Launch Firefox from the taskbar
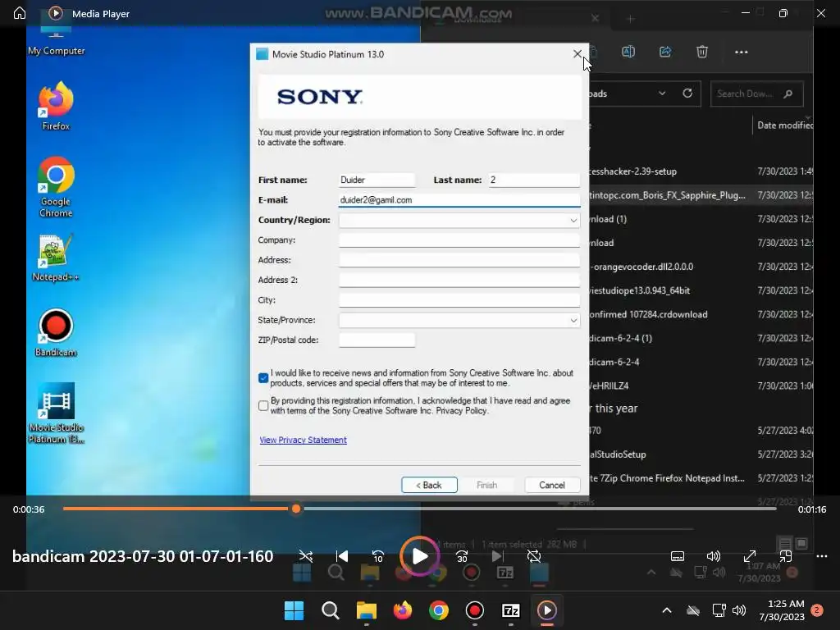 pyautogui.click(x=402, y=610)
